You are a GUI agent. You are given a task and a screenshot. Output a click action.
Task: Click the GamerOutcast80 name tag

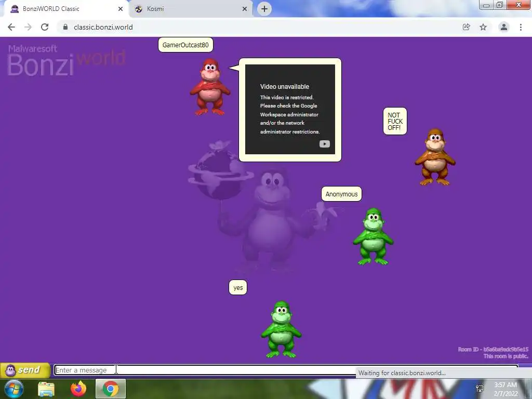pos(185,45)
